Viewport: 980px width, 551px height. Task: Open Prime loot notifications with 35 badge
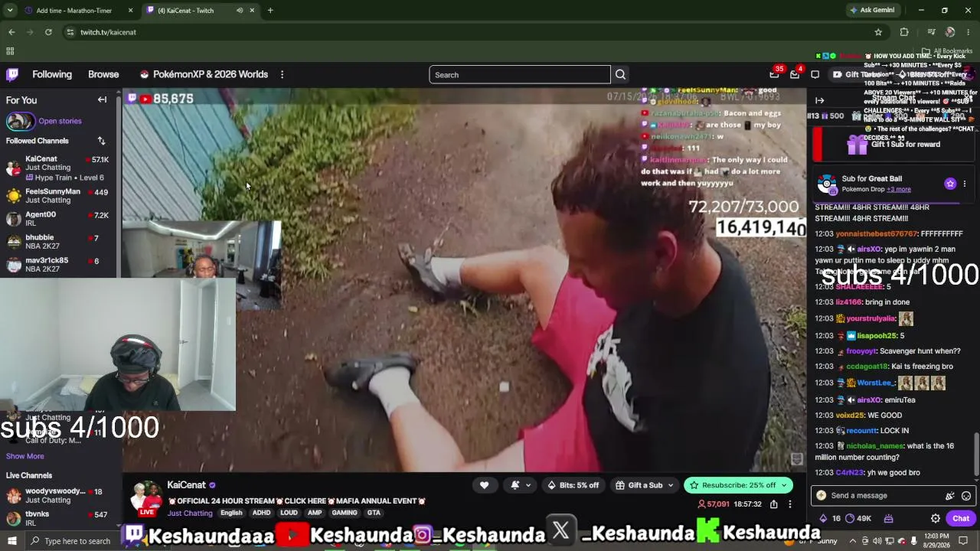coord(774,74)
